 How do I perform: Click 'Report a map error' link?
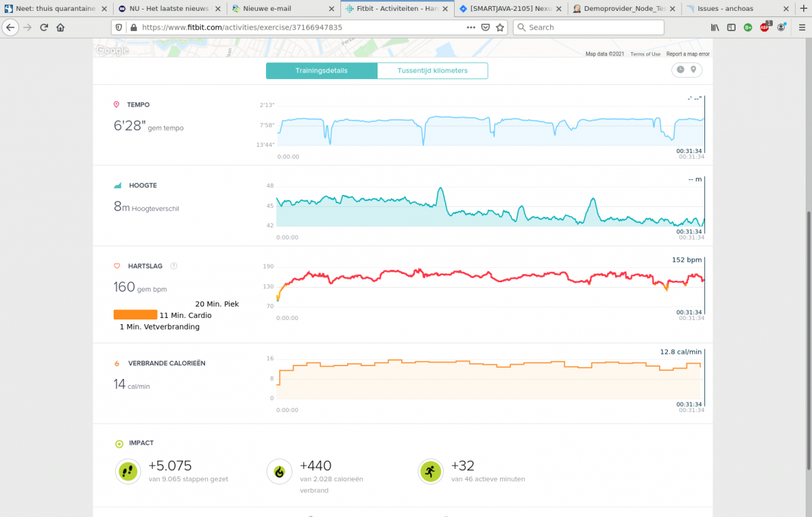687,54
